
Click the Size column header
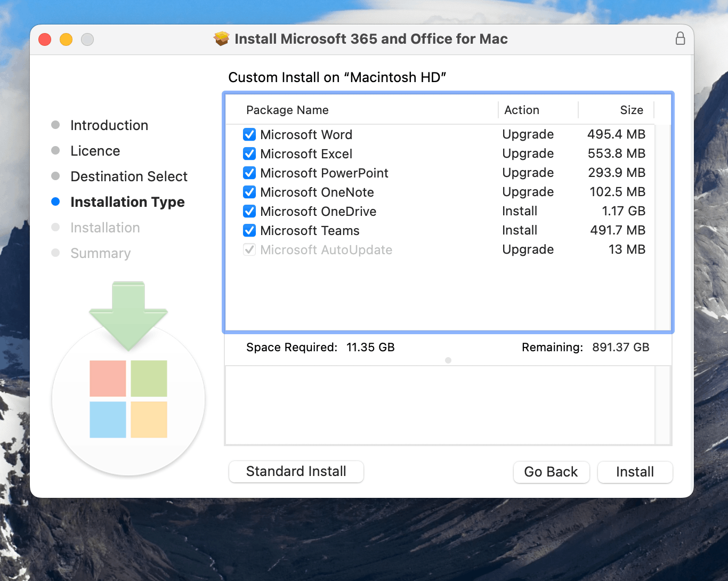coord(632,110)
